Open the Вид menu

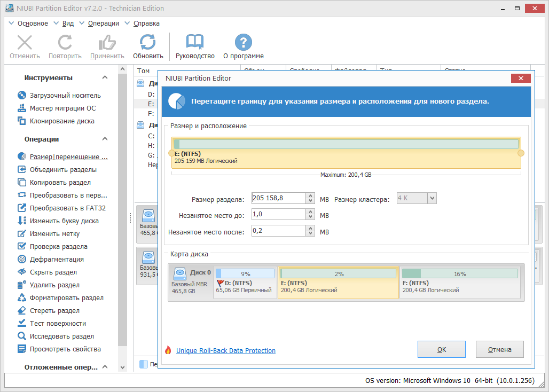68,23
